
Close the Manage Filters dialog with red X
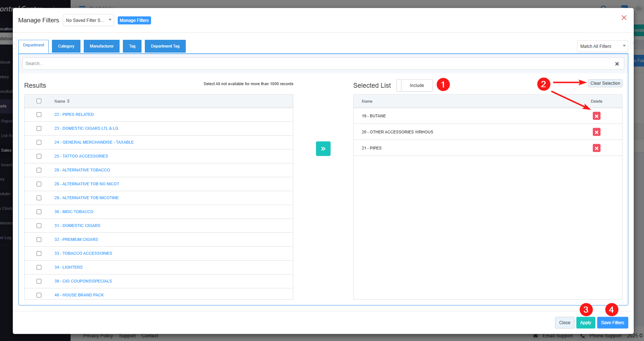(x=624, y=18)
